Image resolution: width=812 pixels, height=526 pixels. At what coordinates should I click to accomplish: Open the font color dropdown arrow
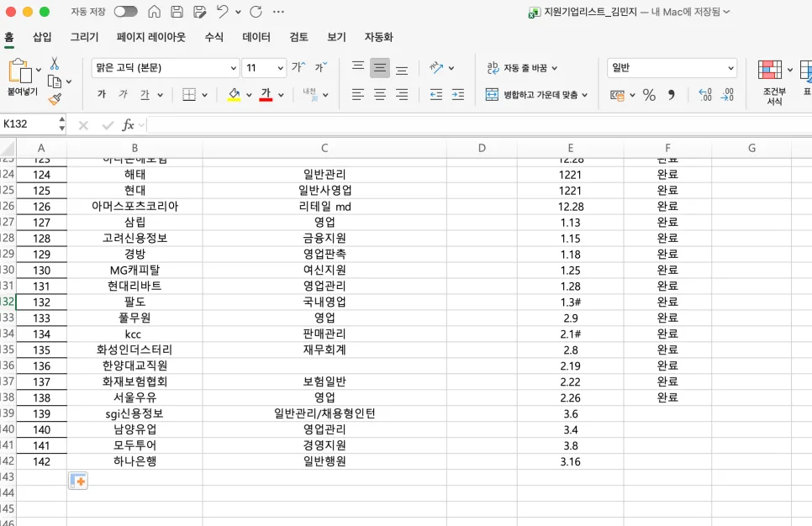[x=282, y=95]
